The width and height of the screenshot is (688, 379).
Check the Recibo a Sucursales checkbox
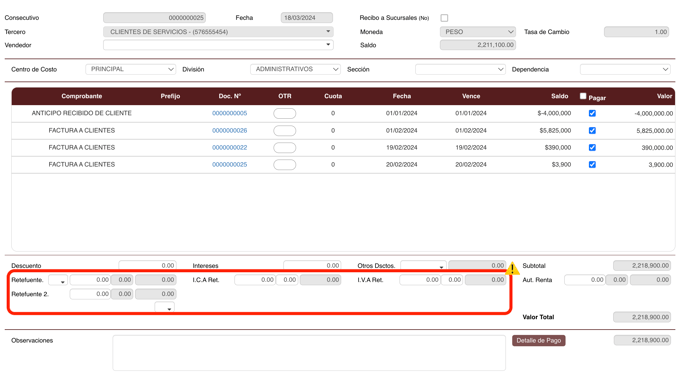pyautogui.click(x=444, y=18)
